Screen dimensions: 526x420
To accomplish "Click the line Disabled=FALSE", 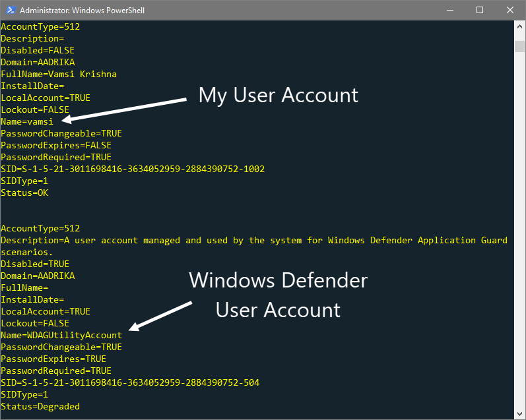I will 38,50.
